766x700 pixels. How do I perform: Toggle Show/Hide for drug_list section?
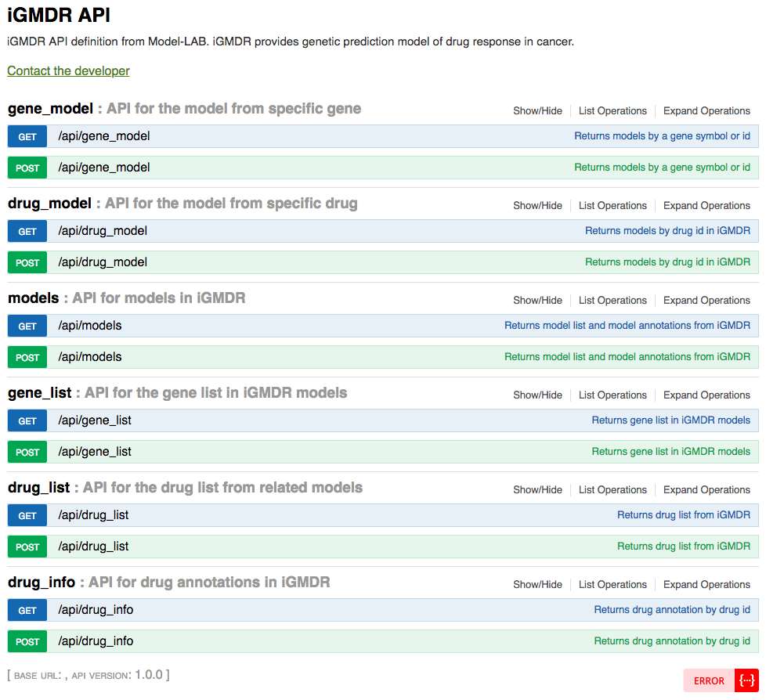(x=537, y=490)
